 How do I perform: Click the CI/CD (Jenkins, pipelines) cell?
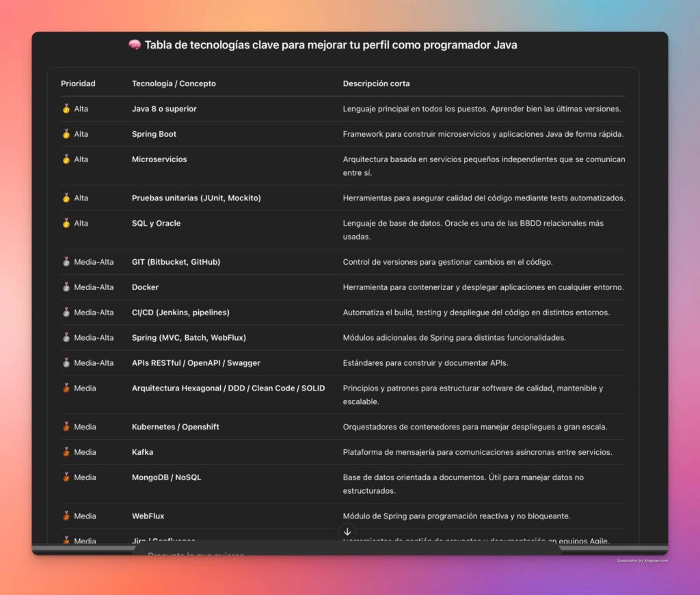180,313
